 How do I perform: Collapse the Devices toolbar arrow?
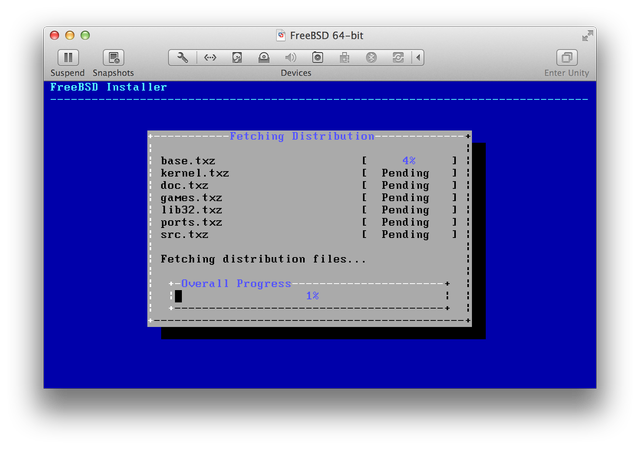click(x=418, y=58)
